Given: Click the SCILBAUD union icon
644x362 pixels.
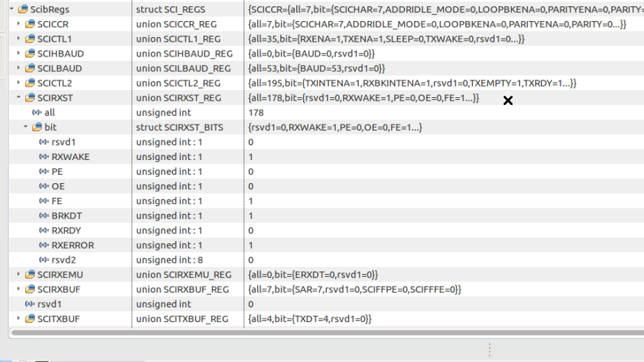Looking at the screenshot, I should pos(30,68).
